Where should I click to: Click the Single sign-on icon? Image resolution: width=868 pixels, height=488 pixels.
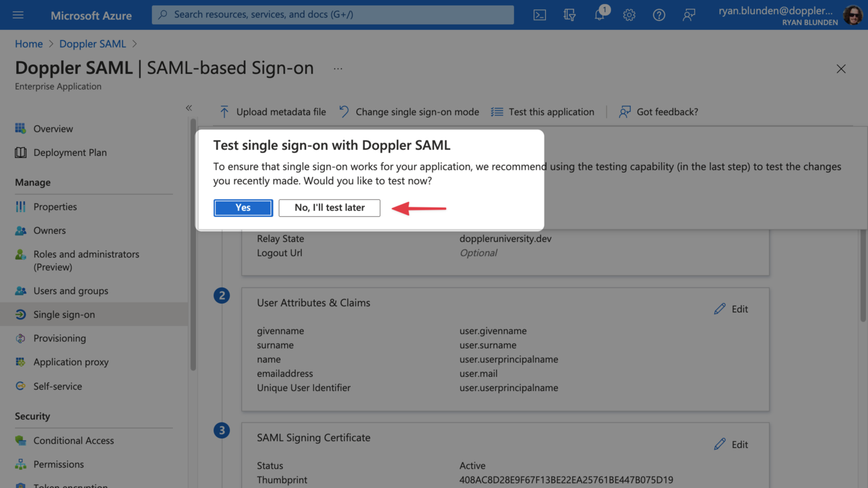coord(20,314)
